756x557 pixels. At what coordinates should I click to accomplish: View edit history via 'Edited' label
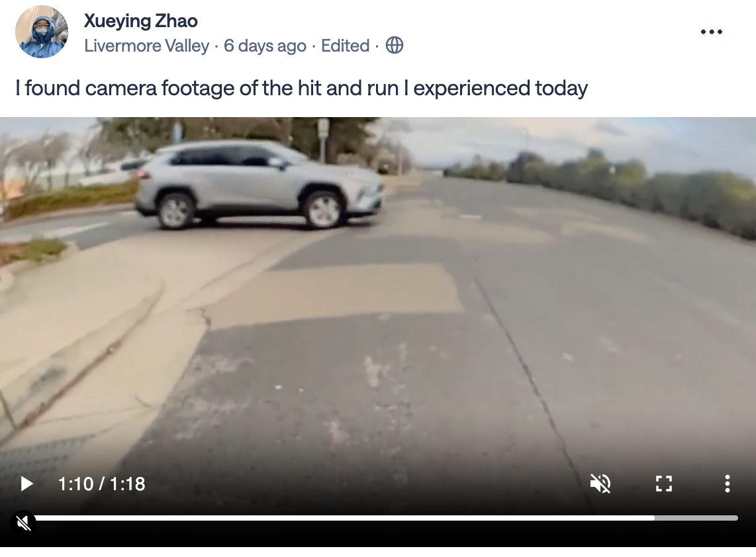345,46
